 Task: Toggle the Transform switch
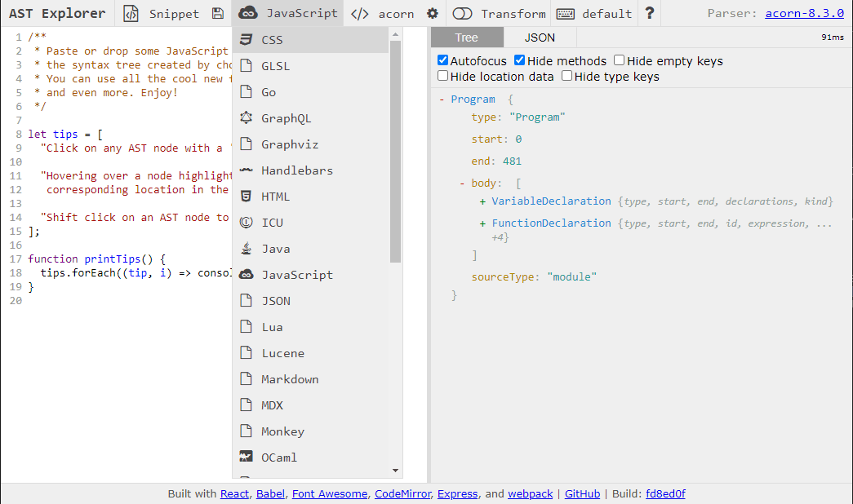tap(462, 14)
